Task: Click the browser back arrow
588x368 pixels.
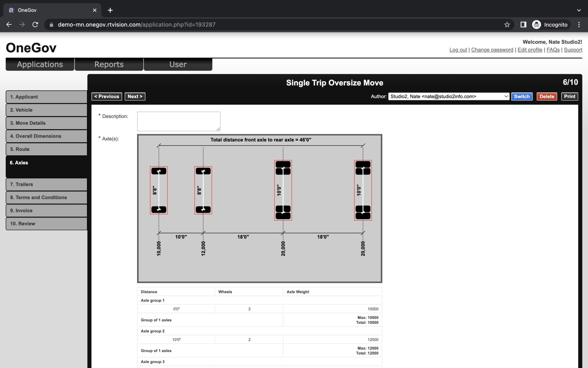Action: [9, 24]
